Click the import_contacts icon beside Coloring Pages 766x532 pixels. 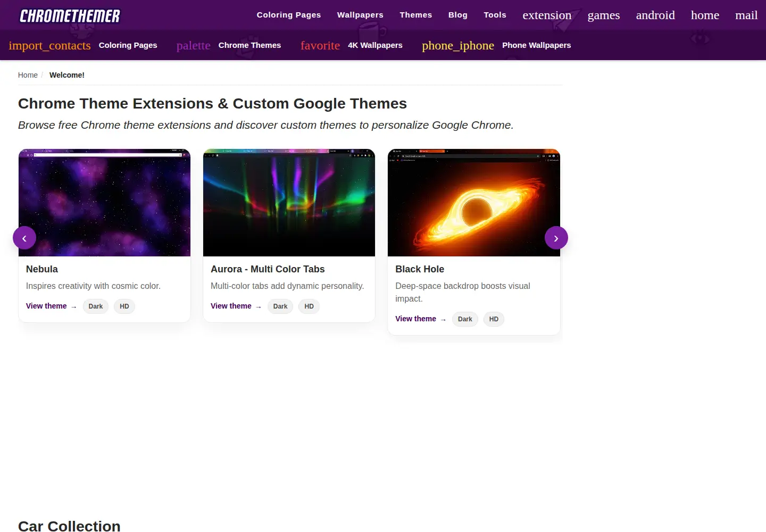tap(49, 45)
